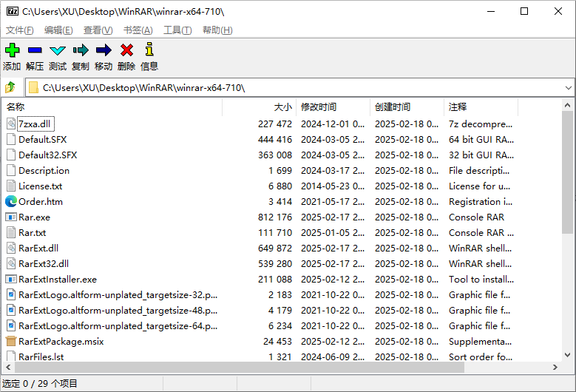Go up one folder level icon
The height and width of the screenshot is (392, 576).
point(10,87)
